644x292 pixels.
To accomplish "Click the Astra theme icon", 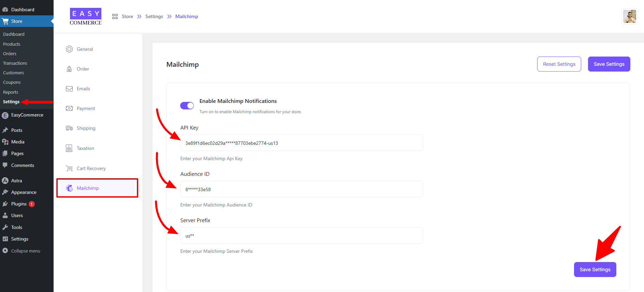I will 5,181.
